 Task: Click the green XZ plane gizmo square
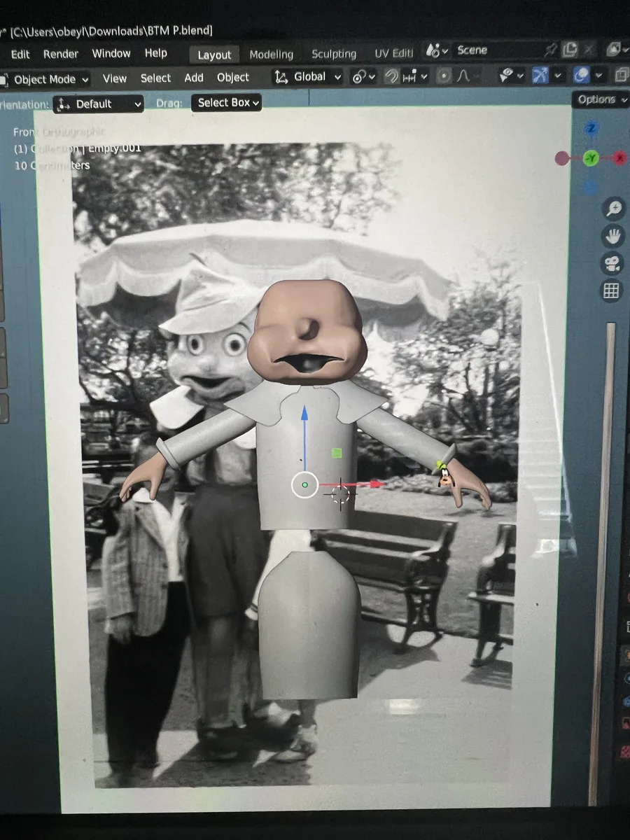(x=337, y=453)
